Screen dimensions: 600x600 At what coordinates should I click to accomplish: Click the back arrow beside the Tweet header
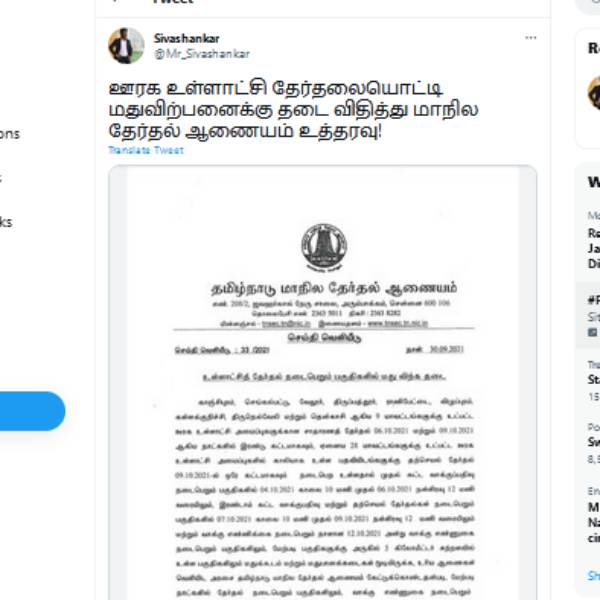114,1
